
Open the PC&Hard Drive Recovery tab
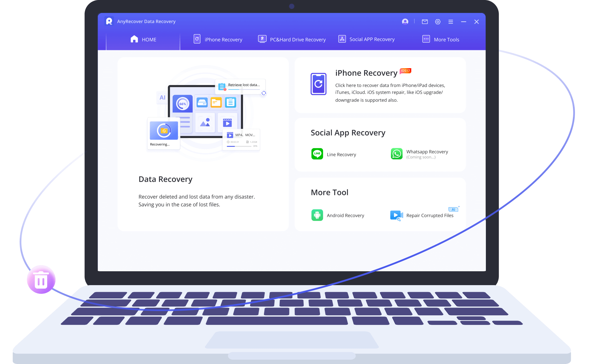[292, 39]
